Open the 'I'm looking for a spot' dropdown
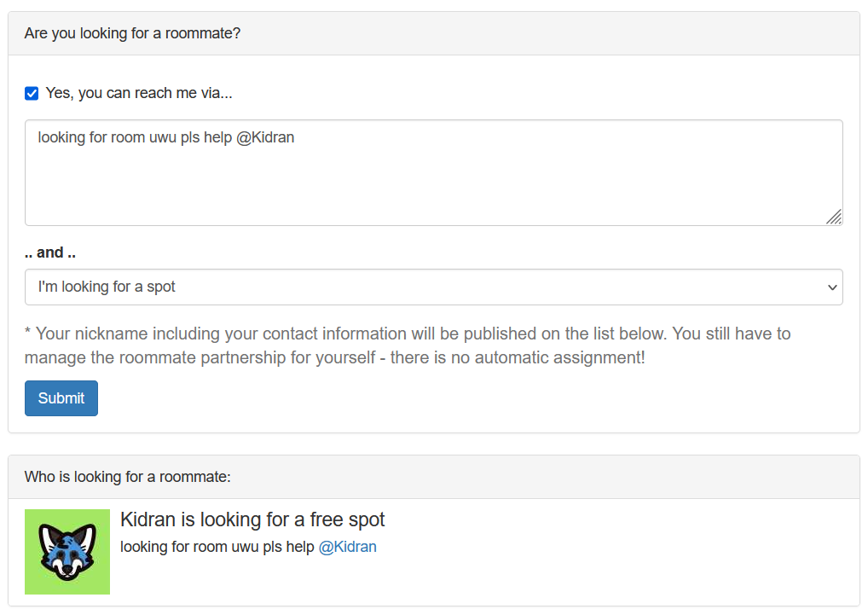 tap(433, 287)
